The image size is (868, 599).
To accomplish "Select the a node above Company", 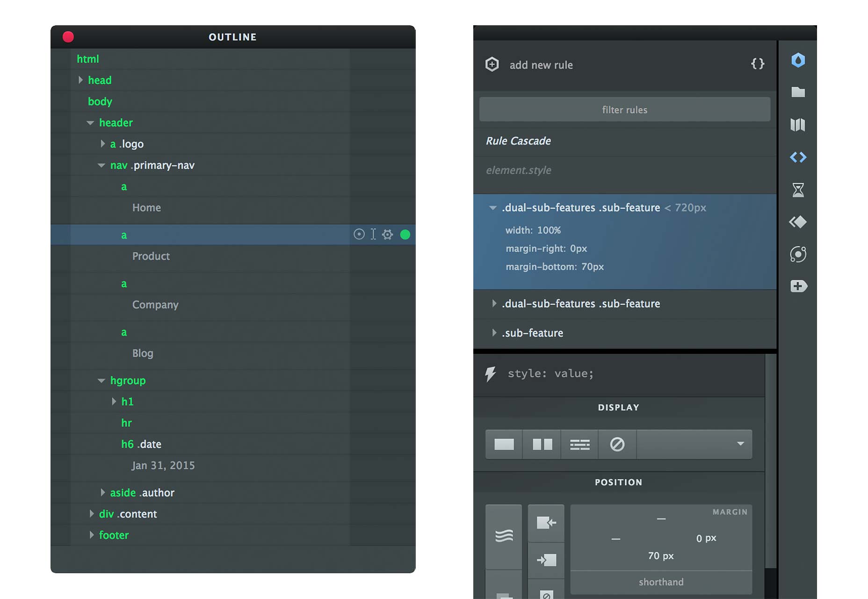I will (x=124, y=284).
